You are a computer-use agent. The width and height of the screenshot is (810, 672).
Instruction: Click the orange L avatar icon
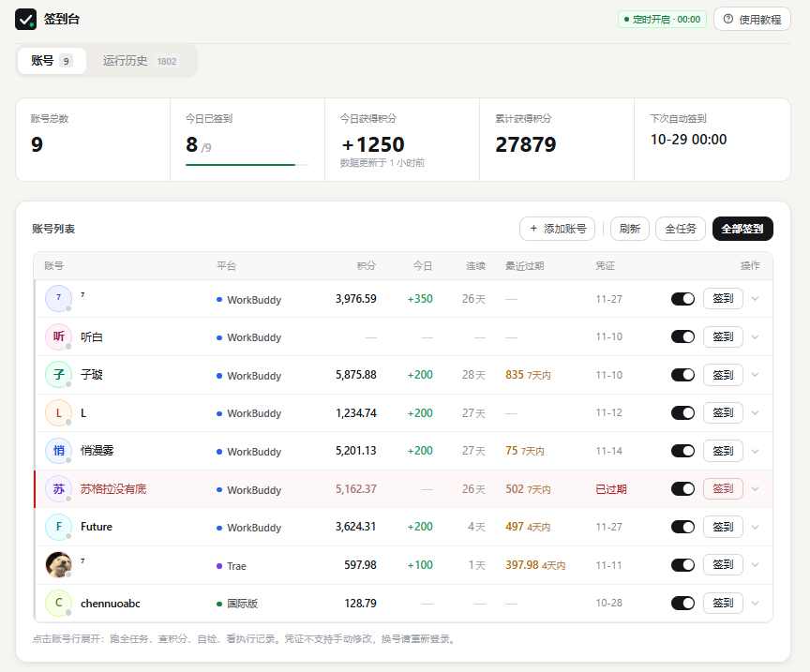click(x=58, y=412)
